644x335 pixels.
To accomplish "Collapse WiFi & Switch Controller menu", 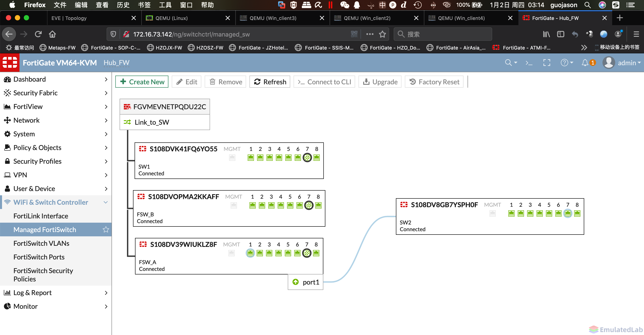I will pos(56,202).
